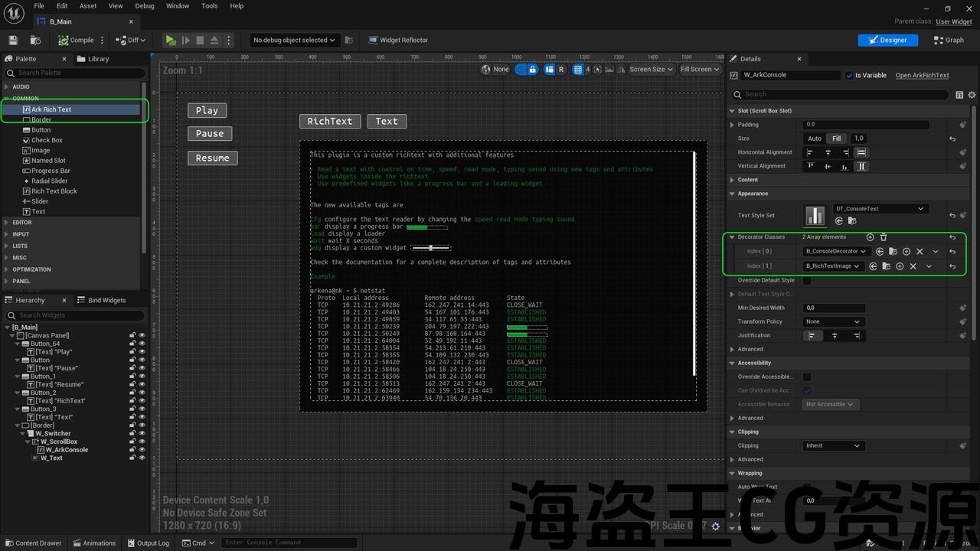980x551 pixels.
Task: Toggle the Is Variable checkbox
Action: pyautogui.click(x=849, y=75)
